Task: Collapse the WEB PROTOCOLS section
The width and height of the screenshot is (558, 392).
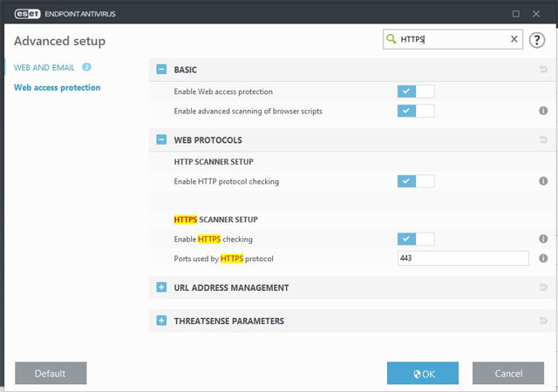Action: click(161, 139)
